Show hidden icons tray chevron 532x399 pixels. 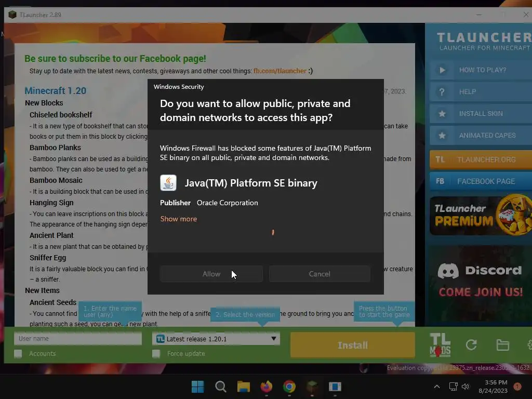[437, 387]
